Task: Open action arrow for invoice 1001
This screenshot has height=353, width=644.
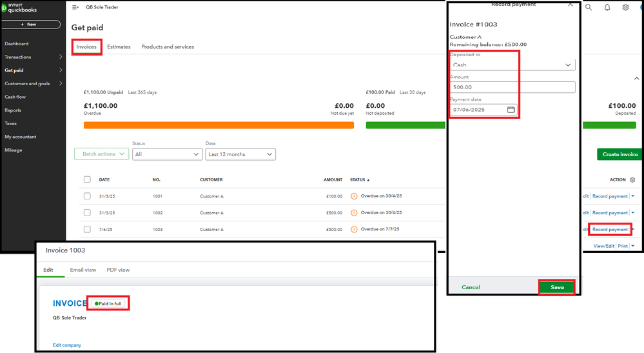Action: (x=633, y=196)
